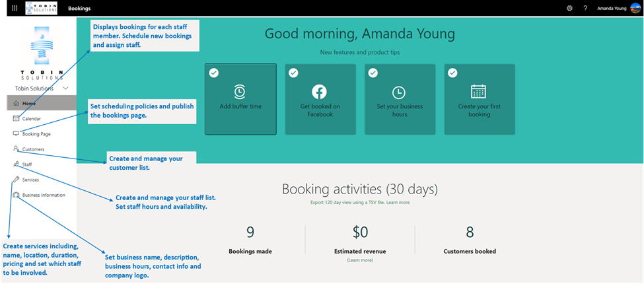This screenshot has height=284, width=644.
Task: Click (Learn more) under Estimated revenue
Action: 360,260
